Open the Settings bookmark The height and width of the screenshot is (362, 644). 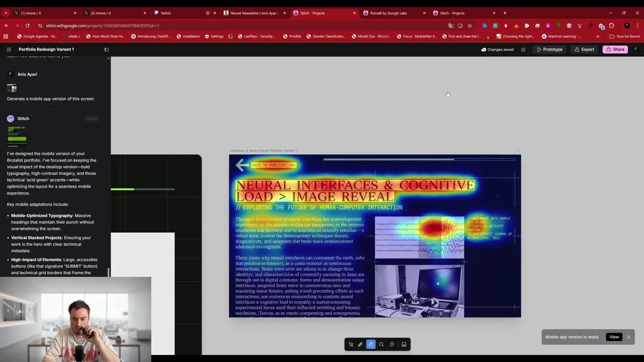click(x=214, y=36)
